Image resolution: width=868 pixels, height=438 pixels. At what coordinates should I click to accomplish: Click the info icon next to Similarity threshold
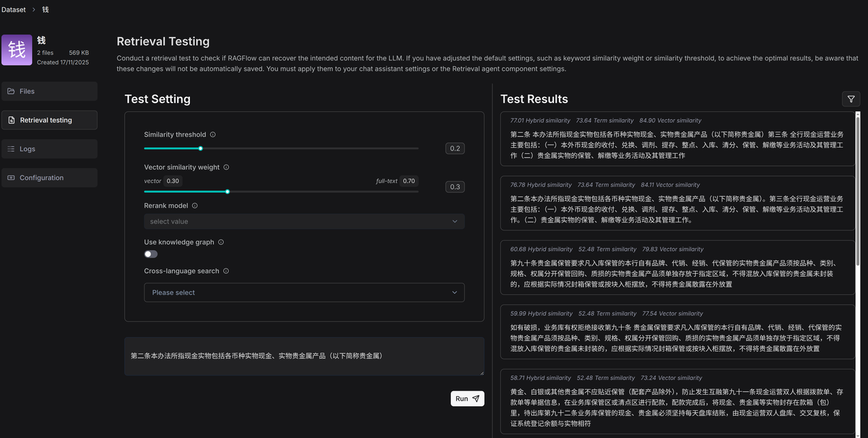(x=213, y=135)
